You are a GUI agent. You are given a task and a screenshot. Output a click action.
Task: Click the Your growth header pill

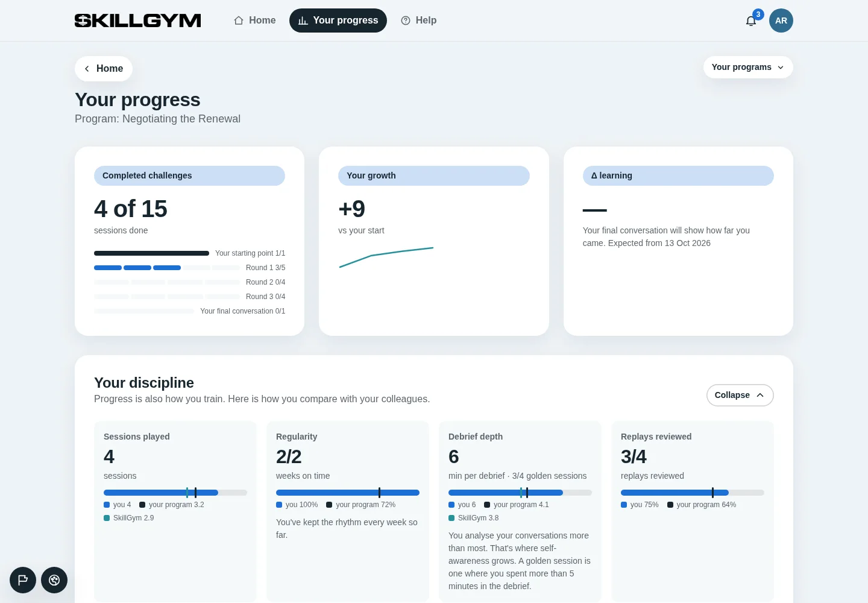(434, 175)
